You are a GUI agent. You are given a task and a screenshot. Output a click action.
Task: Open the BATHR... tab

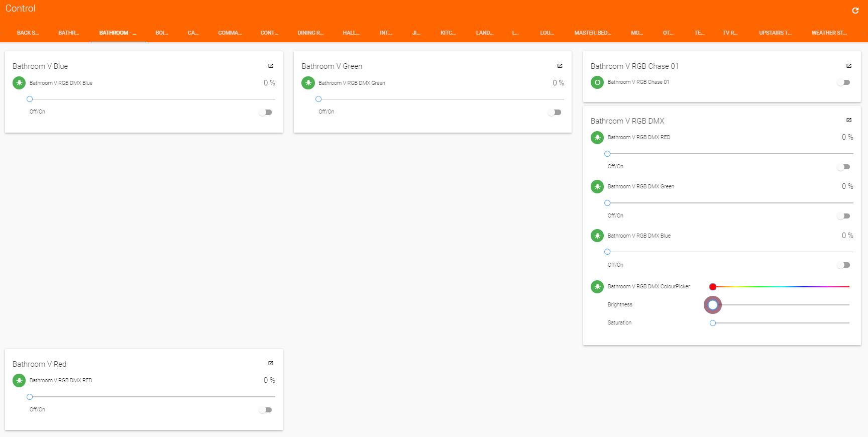(69, 33)
